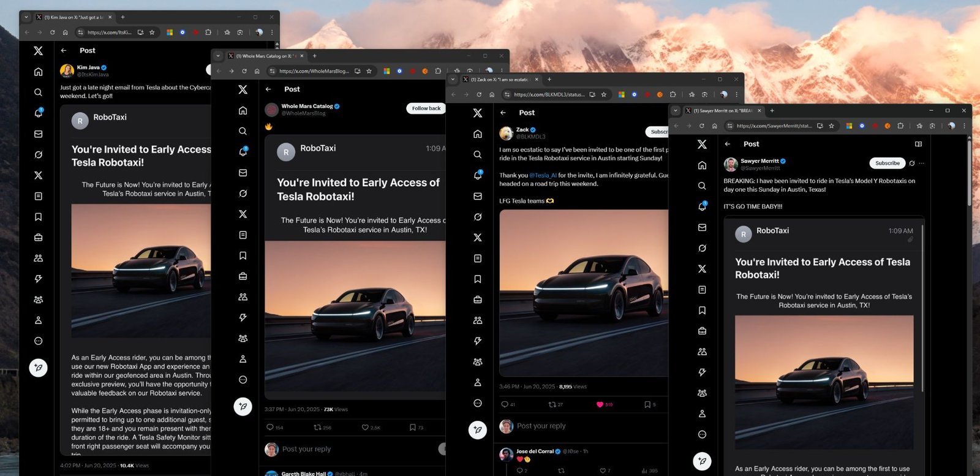Open Kim Java's profile name link
Image resolution: width=980 pixels, height=476 pixels.
point(88,67)
